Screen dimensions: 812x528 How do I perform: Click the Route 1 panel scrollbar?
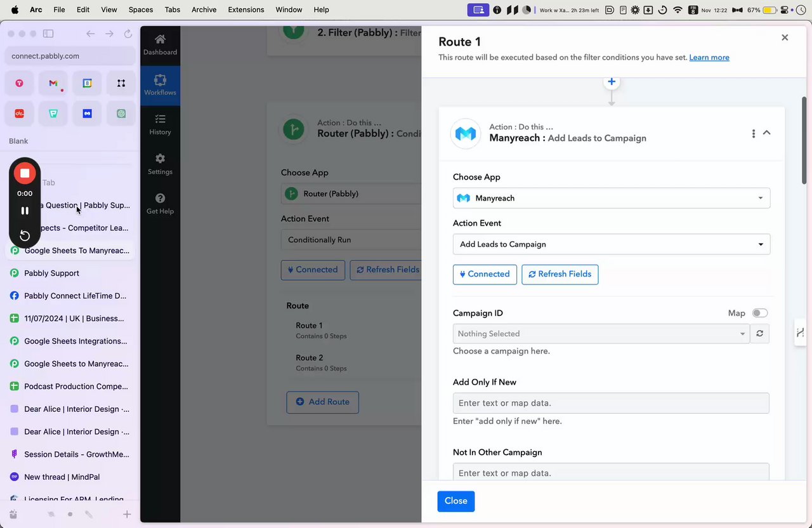804,140
